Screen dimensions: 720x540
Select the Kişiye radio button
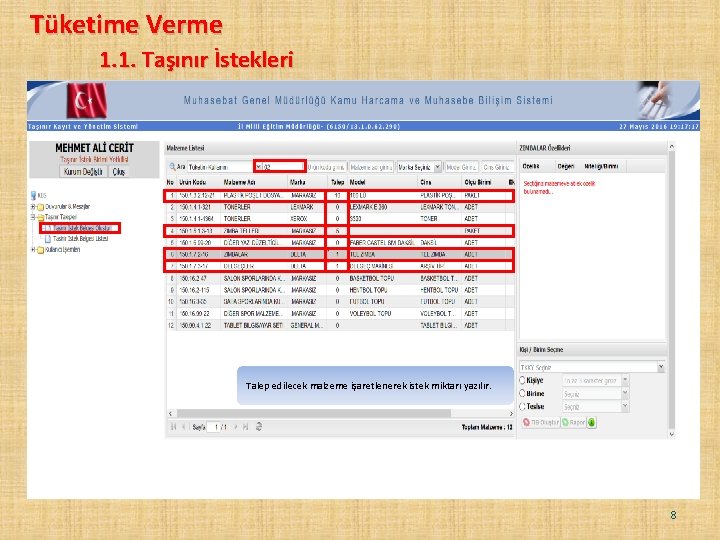(x=522, y=381)
